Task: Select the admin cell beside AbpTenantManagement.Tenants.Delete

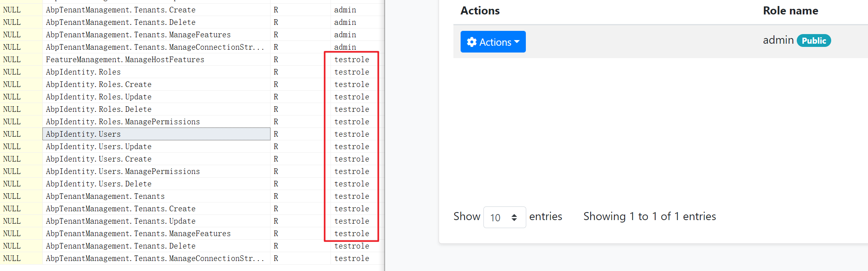Action: pos(345,22)
